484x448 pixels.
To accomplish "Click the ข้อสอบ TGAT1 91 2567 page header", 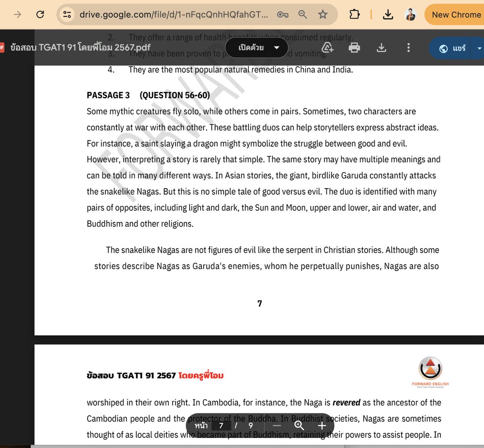I will pos(131,375).
